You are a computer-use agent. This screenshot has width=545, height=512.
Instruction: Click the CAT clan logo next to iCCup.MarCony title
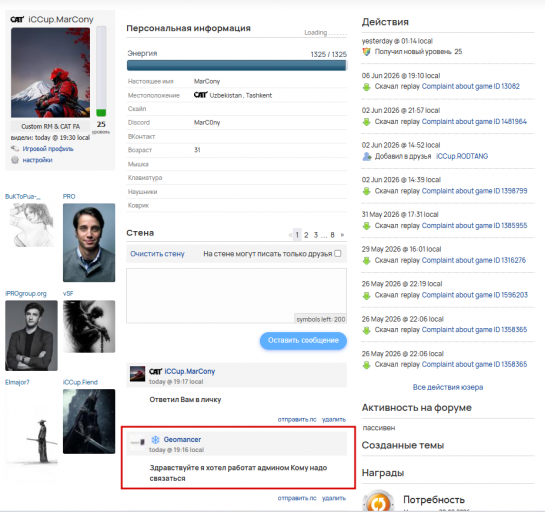pos(17,19)
